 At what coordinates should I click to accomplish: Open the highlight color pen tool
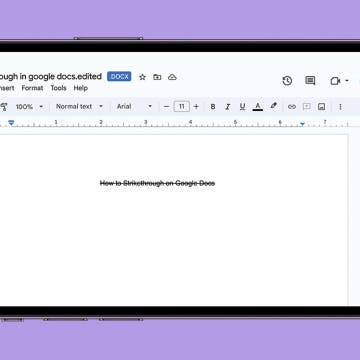(273, 106)
